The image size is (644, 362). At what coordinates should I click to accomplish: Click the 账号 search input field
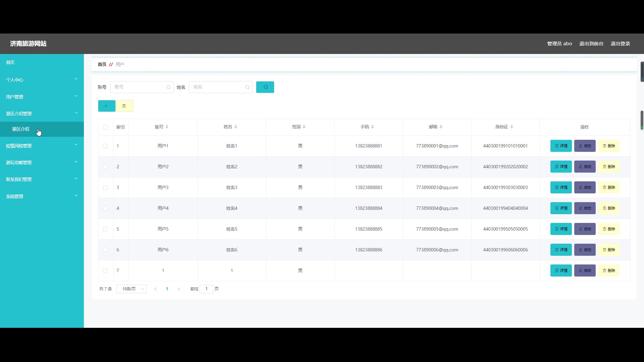coord(139,87)
